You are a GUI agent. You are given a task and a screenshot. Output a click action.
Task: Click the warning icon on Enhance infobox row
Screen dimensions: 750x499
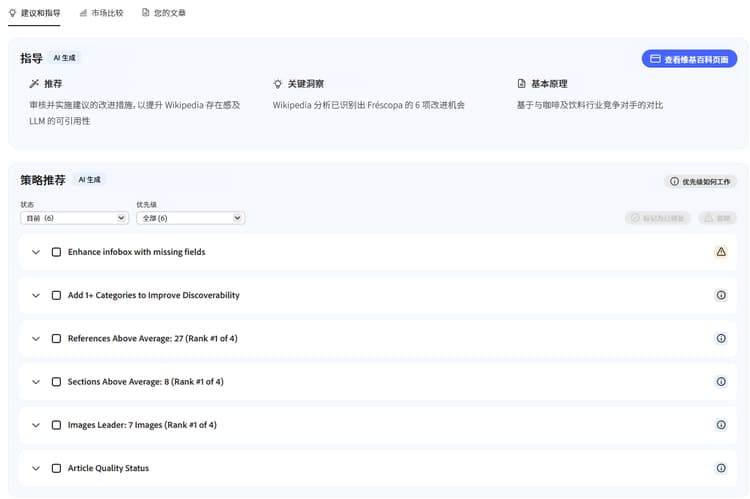click(x=721, y=252)
